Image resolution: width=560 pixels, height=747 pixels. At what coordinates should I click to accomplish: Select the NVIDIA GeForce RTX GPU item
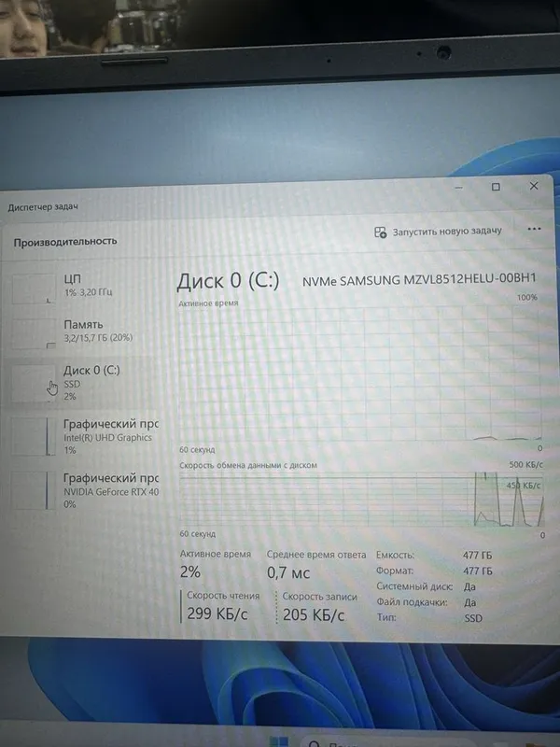[83, 491]
